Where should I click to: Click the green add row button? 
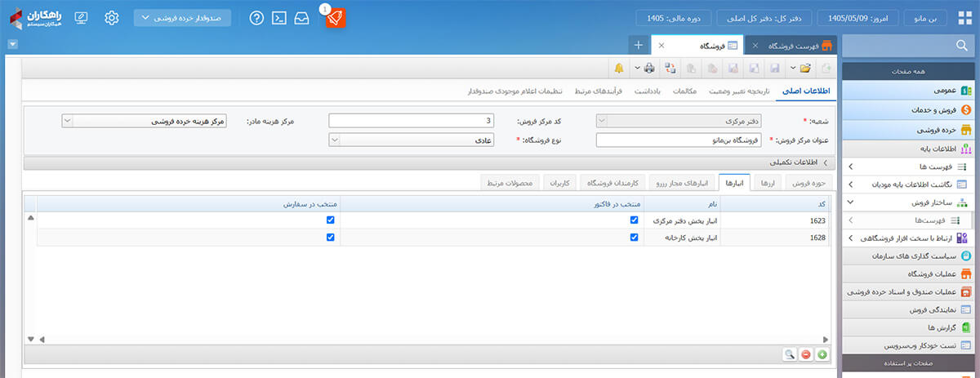point(822,354)
